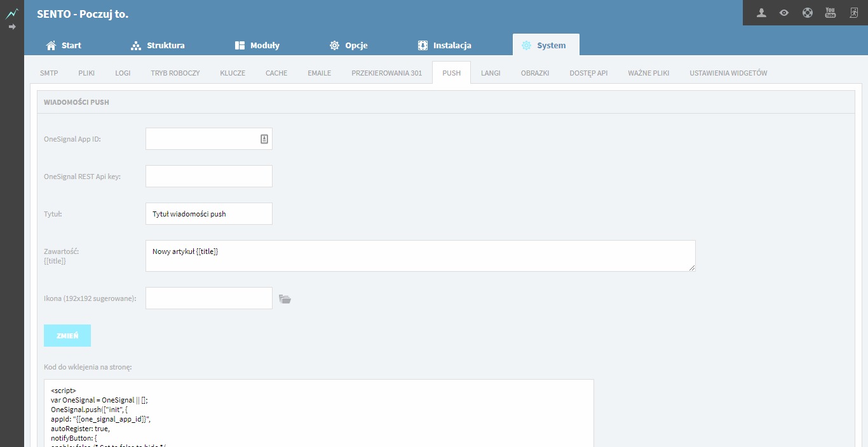Click the Tytuł input field
Image resolution: width=868 pixels, height=447 pixels.
point(209,214)
